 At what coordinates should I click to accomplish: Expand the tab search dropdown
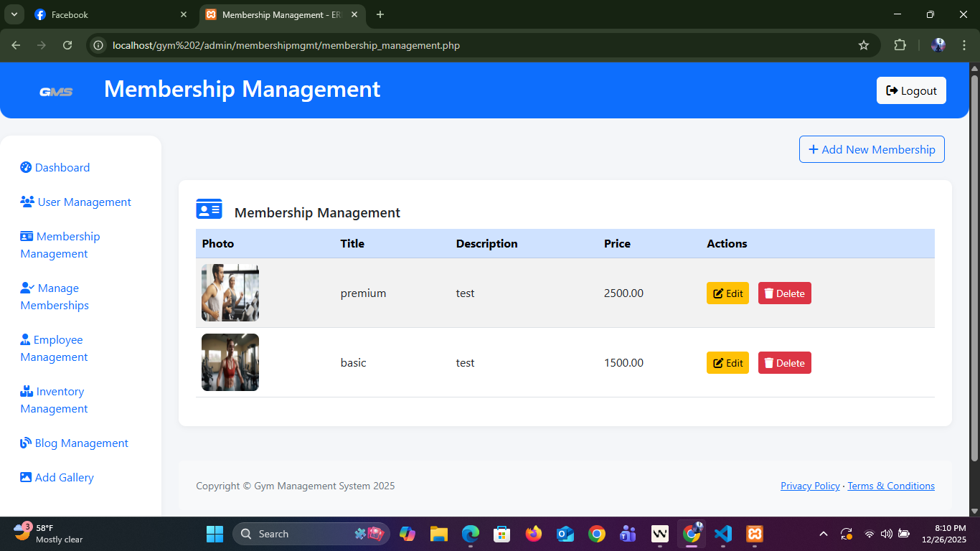tap(14, 14)
